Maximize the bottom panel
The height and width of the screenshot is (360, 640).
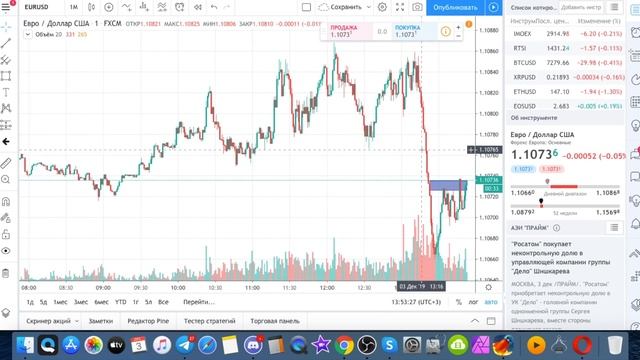click(491, 321)
